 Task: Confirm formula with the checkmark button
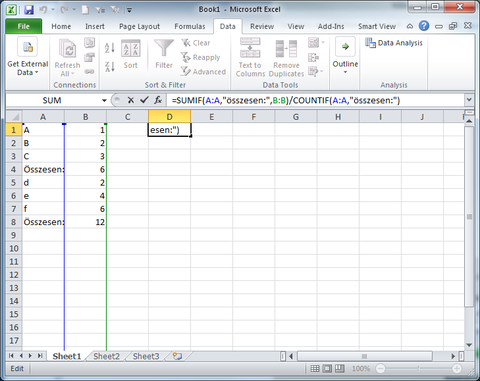144,100
